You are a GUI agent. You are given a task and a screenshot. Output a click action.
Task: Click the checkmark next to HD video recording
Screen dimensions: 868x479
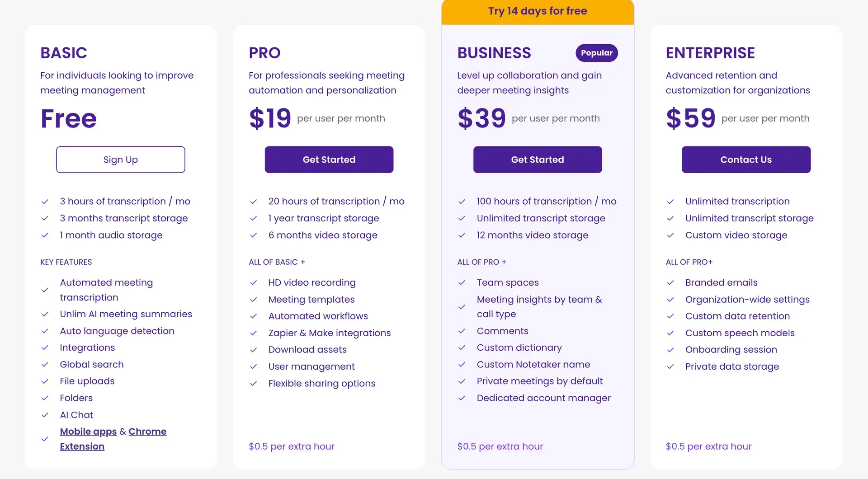[x=254, y=282]
